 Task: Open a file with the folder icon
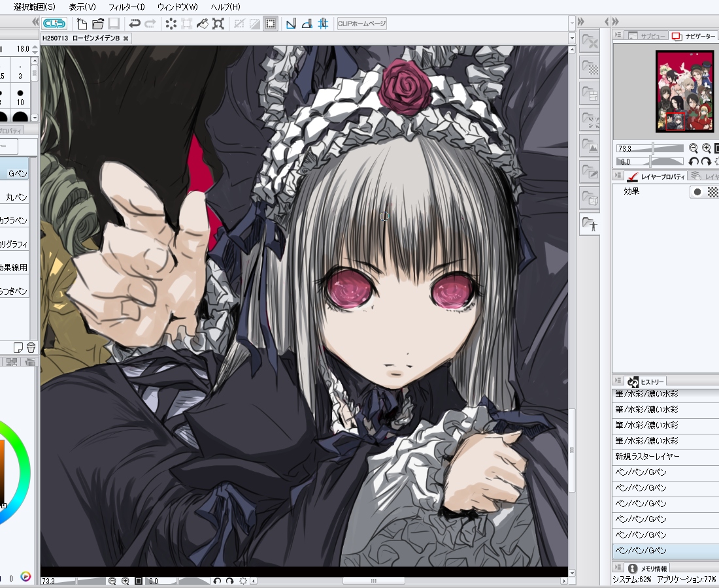click(x=97, y=24)
